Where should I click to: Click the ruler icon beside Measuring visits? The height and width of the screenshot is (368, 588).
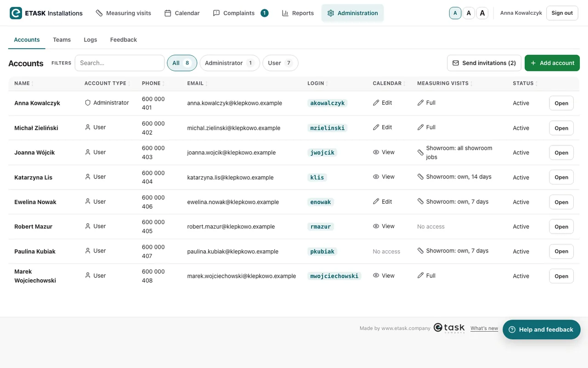(99, 13)
